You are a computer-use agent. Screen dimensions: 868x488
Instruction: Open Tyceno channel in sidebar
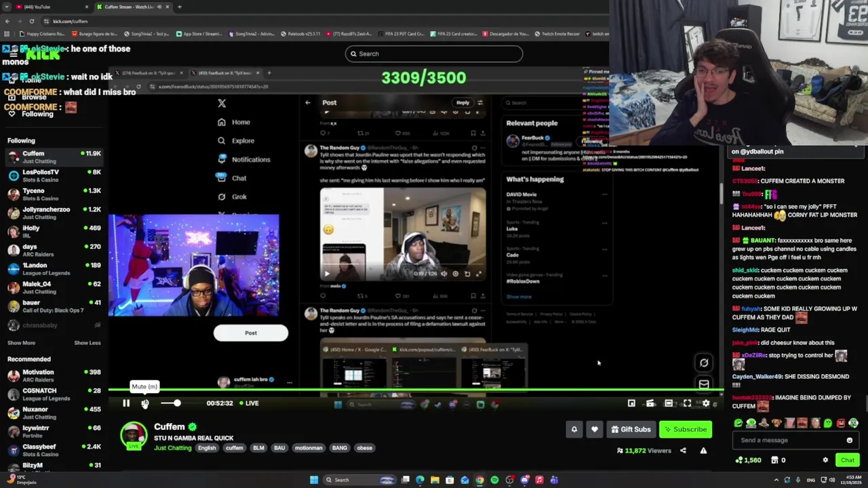click(54, 194)
